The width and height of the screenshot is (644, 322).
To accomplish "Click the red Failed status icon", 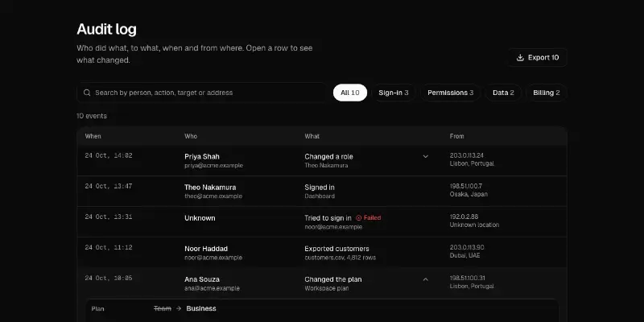I will tap(358, 218).
